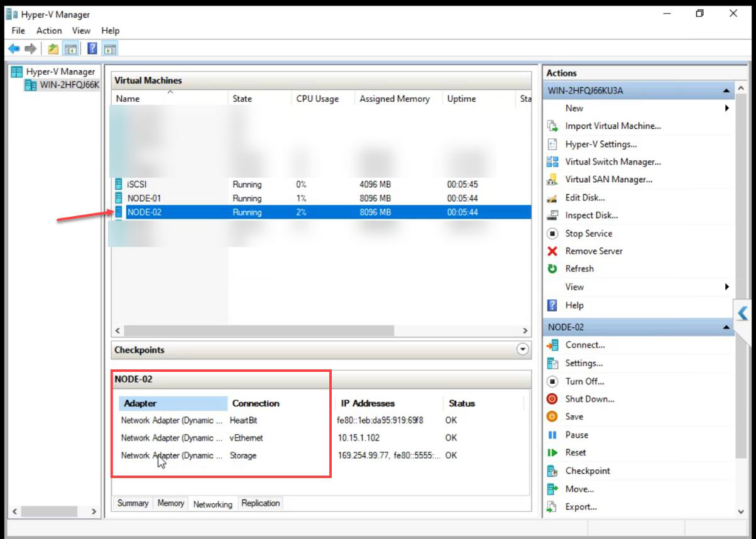Click the Show/Hide Action Pane toolbar icon
The width and height of the screenshot is (756, 539).
coord(110,48)
